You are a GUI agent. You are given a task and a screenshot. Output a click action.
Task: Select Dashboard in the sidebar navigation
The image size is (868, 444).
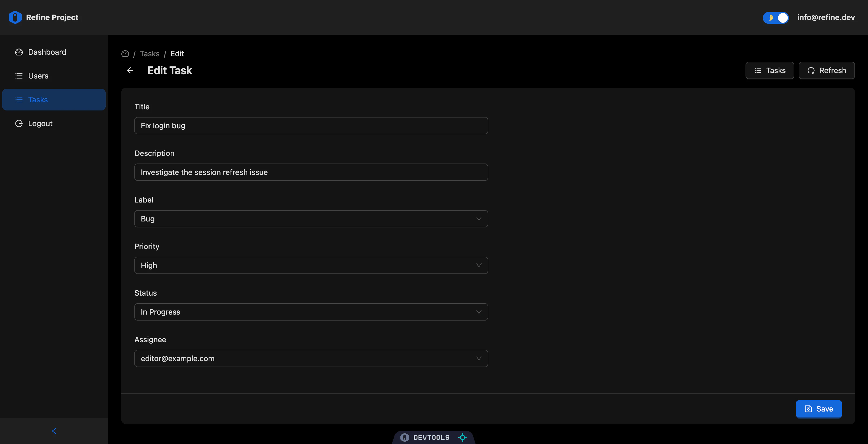(x=47, y=52)
